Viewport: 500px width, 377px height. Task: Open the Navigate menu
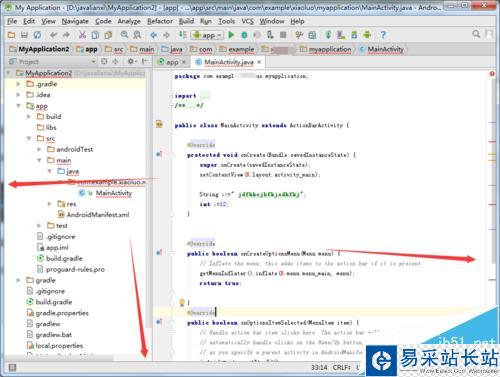[x=75, y=21]
